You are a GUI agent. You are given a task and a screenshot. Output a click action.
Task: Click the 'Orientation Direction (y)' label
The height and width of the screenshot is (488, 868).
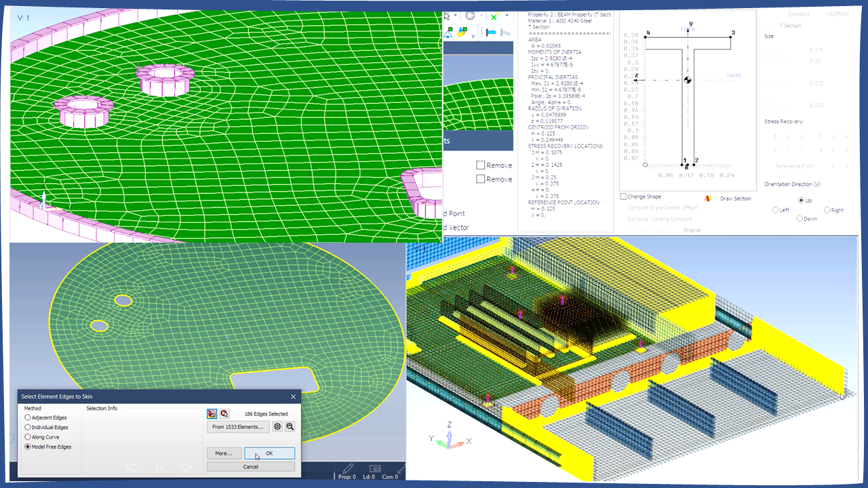[x=792, y=184]
